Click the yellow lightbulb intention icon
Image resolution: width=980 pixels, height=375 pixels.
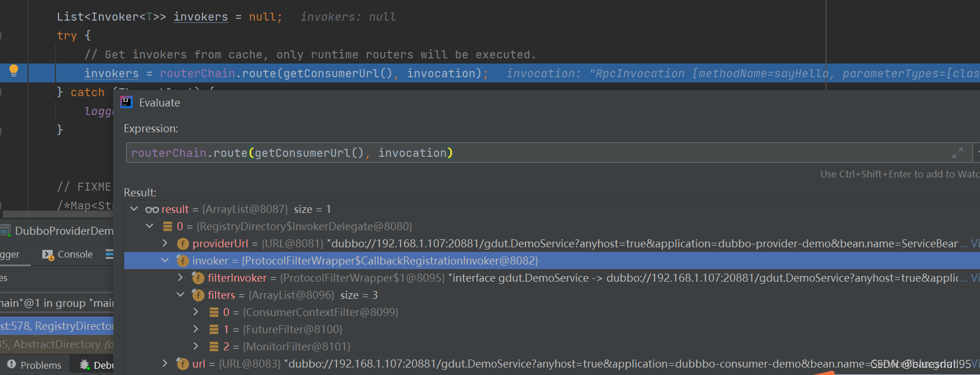coord(14,70)
